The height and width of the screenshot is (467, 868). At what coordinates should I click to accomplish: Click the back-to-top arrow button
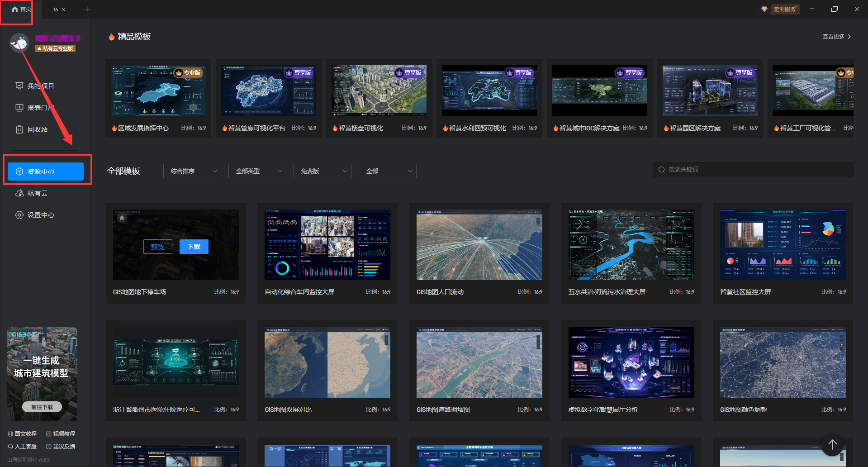(832, 445)
